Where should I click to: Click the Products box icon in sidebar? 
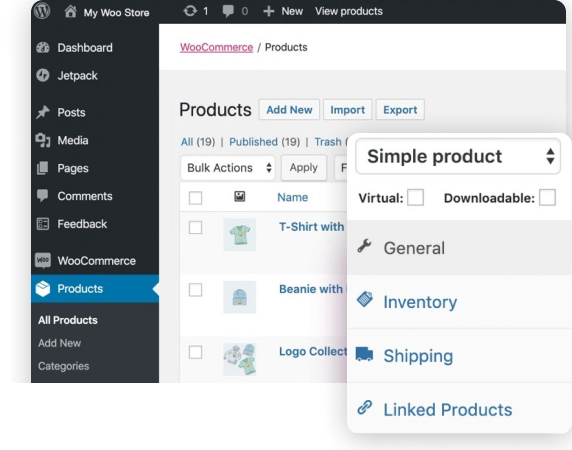click(x=43, y=289)
